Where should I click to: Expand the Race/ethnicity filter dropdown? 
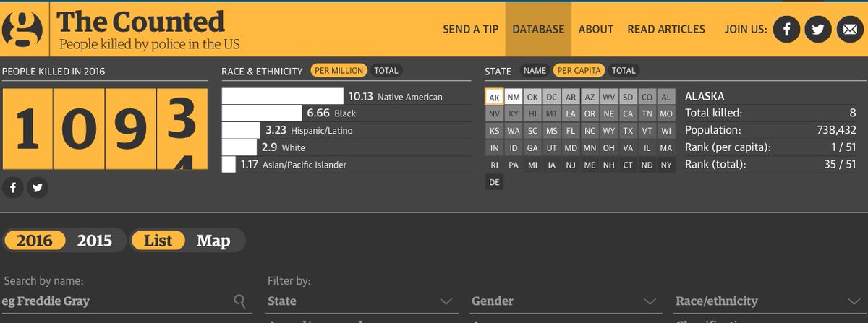tap(769, 301)
